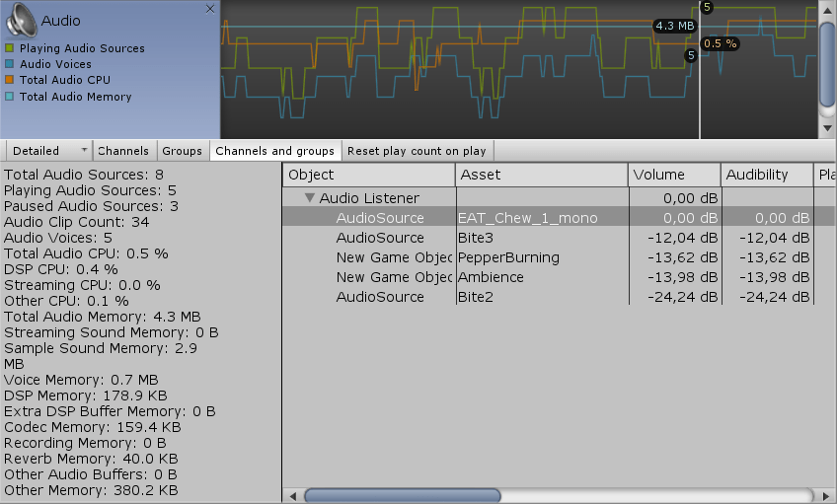Click the Audio speaker icon
This screenshot has height=504, width=837.
[20, 20]
